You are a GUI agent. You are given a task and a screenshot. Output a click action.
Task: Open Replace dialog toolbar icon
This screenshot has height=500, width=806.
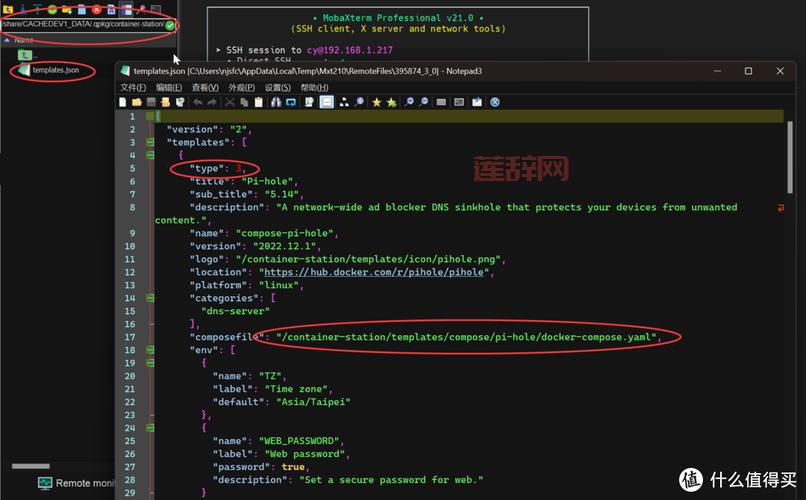tap(291, 102)
